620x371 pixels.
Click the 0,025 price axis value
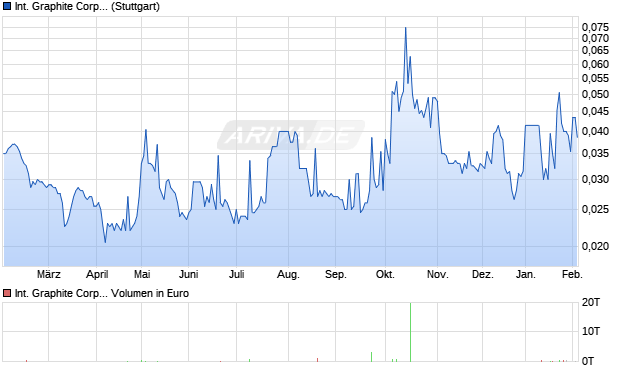click(595, 209)
